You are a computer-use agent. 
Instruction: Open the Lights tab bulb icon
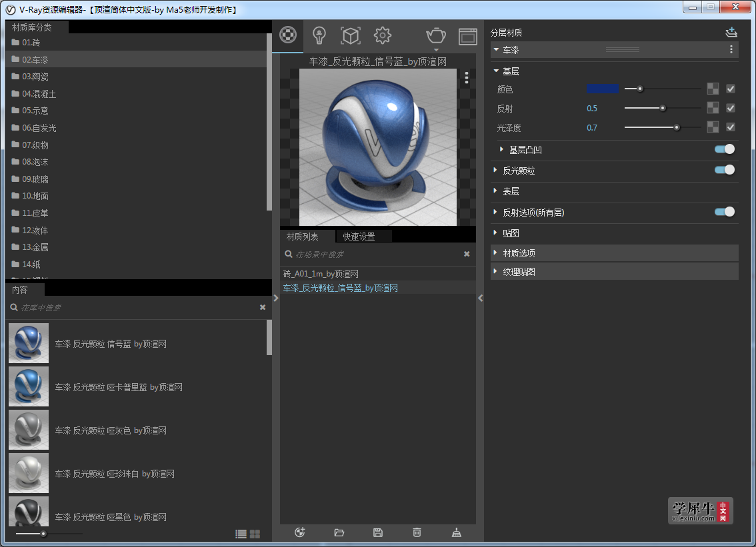pyautogui.click(x=319, y=35)
